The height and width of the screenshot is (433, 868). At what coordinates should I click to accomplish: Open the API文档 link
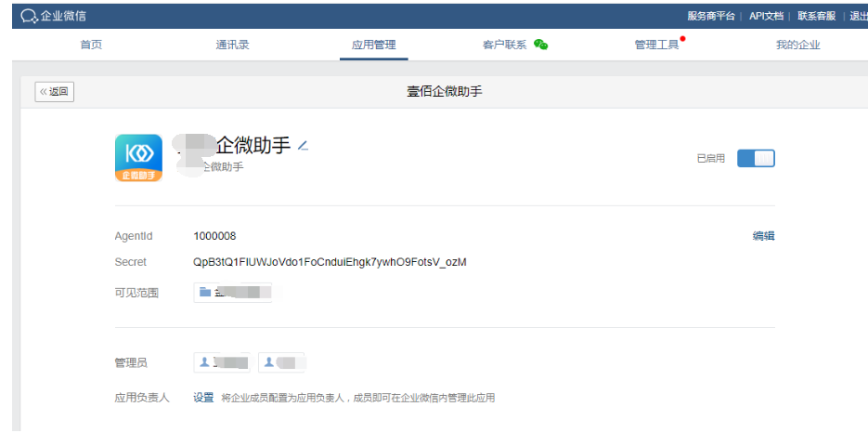point(766,16)
